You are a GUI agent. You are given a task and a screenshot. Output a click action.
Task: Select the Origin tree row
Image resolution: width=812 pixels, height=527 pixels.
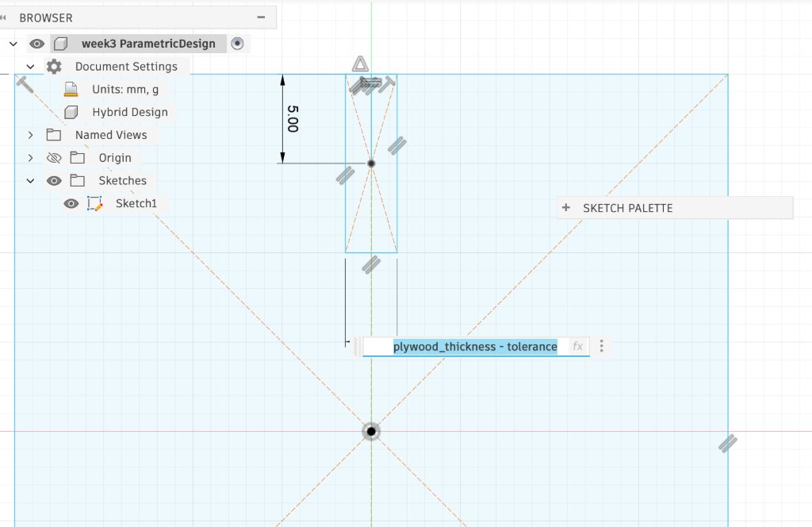coord(115,157)
